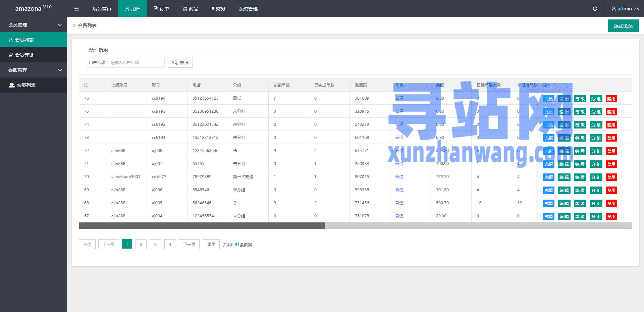Image resolution: width=644 pixels, height=312 pixels.
Task: Click the horizontal table scrollbar
Action: (202, 226)
